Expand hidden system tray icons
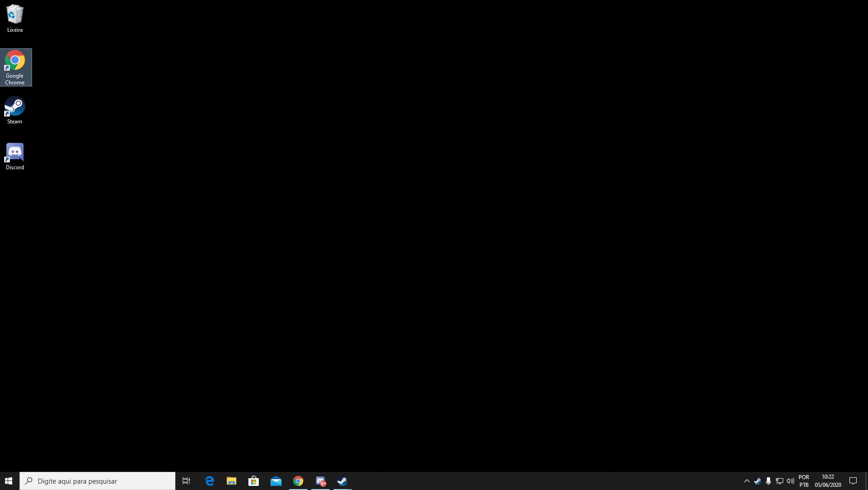This screenshot has height=490, width=868. coord(747,481)
